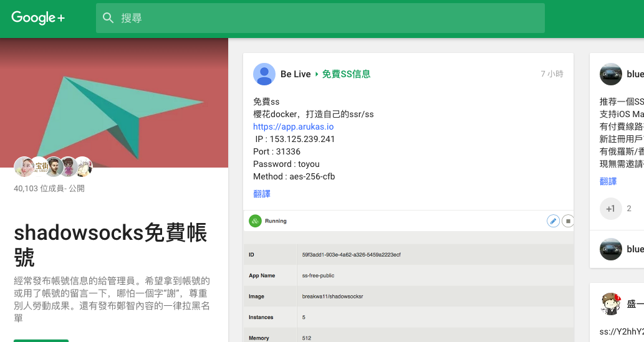Click the ss://Y2hhY link text

coord(622,332)
